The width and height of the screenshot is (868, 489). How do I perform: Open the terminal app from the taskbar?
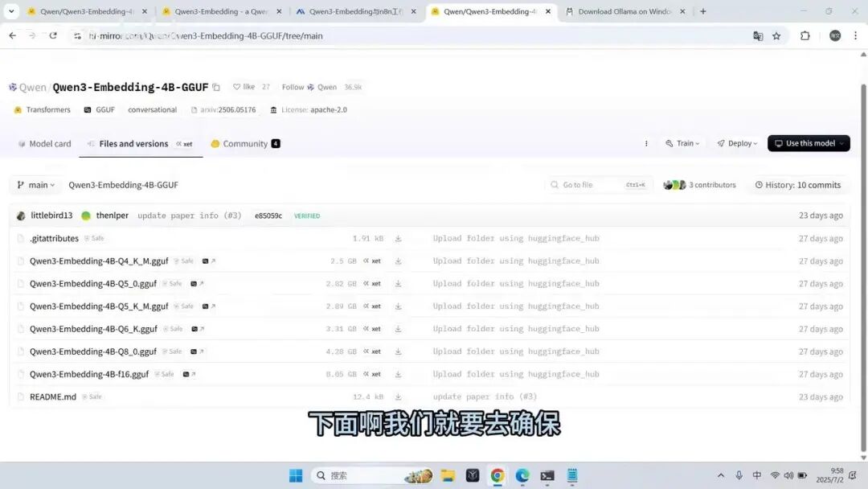[547, 475]
